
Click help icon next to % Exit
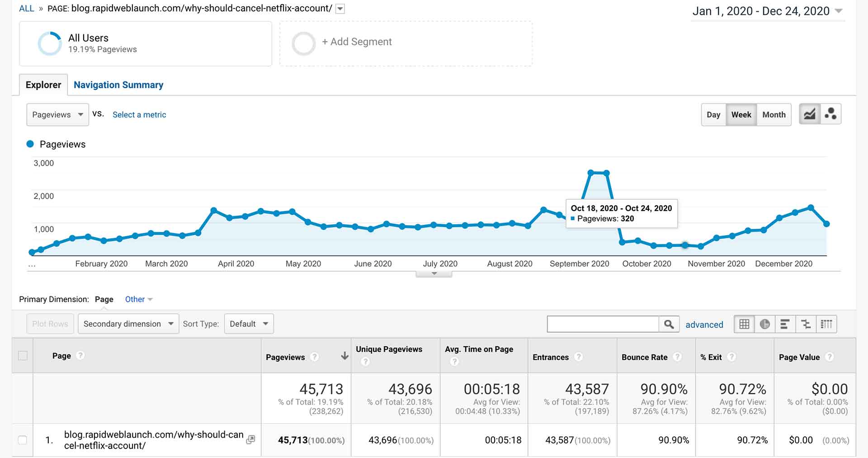coord(731,357)
